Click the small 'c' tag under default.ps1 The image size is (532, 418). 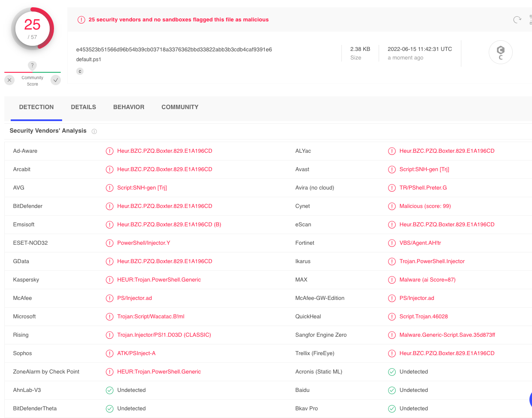point(80,71)
